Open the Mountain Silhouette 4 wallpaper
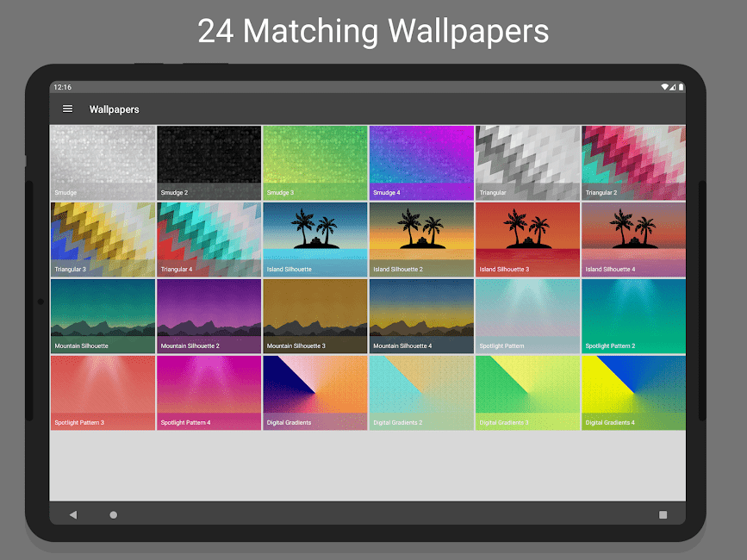This screenshot has height=560, width=747. click(x=421, y=316)
